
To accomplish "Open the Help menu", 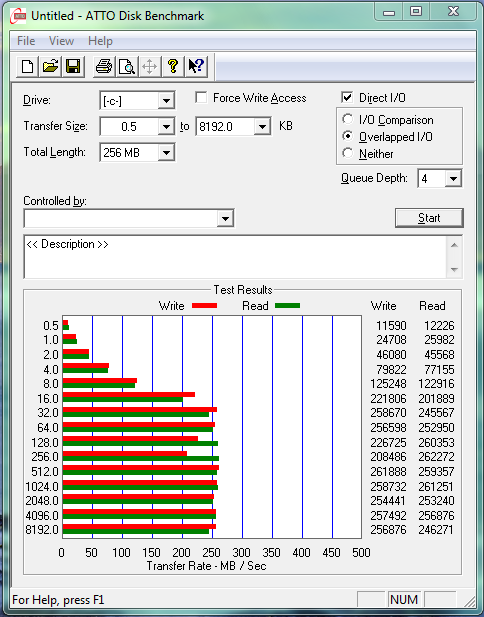I will click(x=100, y=41).
